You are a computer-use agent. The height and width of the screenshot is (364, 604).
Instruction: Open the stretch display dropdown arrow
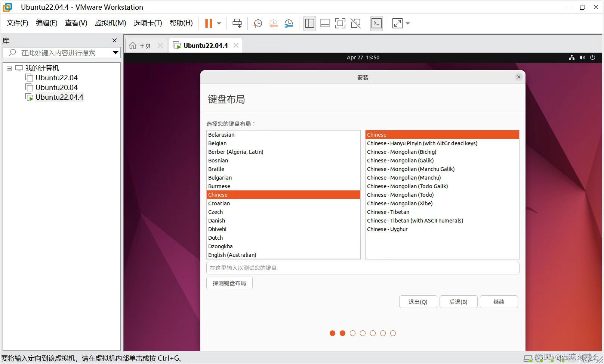tap(408, 24)
